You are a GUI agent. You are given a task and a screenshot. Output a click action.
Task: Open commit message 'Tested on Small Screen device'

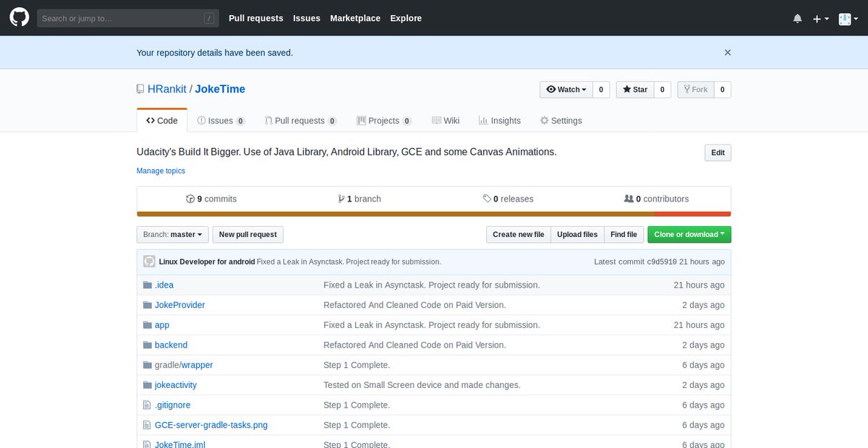coord(422,385)
